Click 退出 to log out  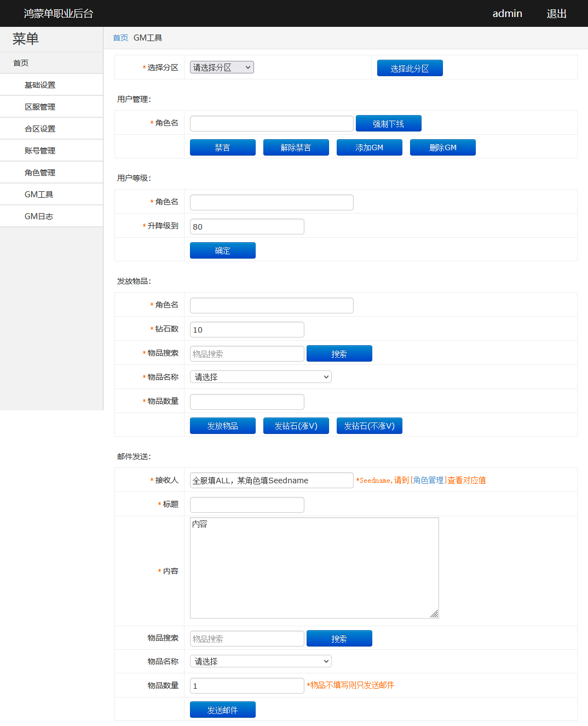tap(556, 13)
